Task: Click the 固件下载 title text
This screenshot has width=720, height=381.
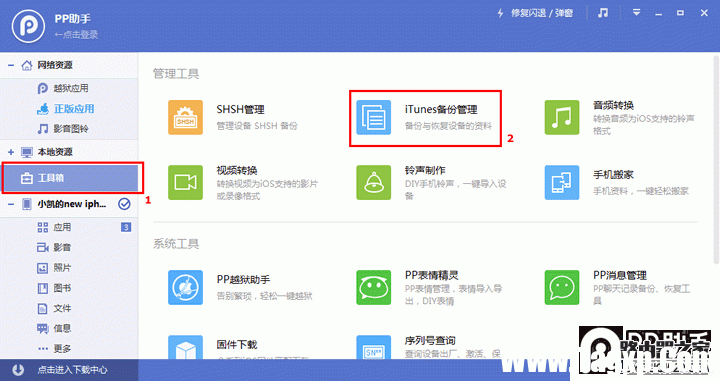Action: point(236,344)
